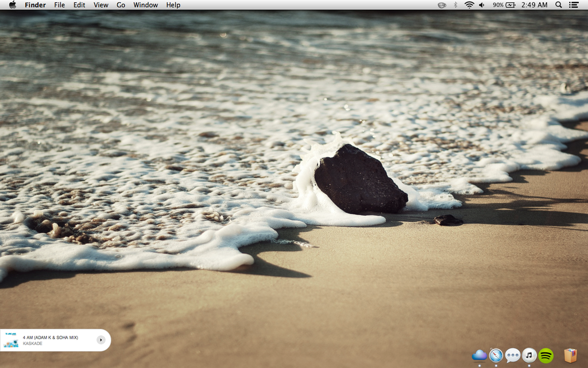
Task: Open iTunes from the Dock
Action: [528, 355]
